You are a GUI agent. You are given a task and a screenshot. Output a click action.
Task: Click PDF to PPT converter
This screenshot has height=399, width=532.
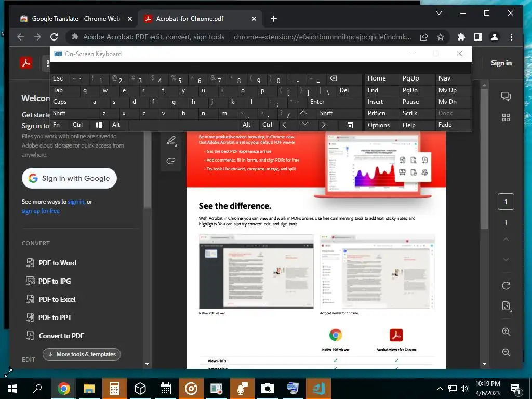point(49,317)
